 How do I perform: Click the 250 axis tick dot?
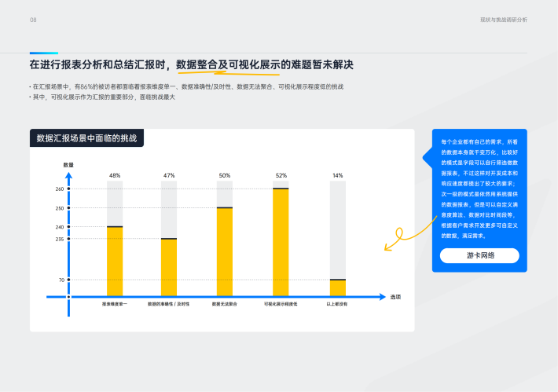68,208
